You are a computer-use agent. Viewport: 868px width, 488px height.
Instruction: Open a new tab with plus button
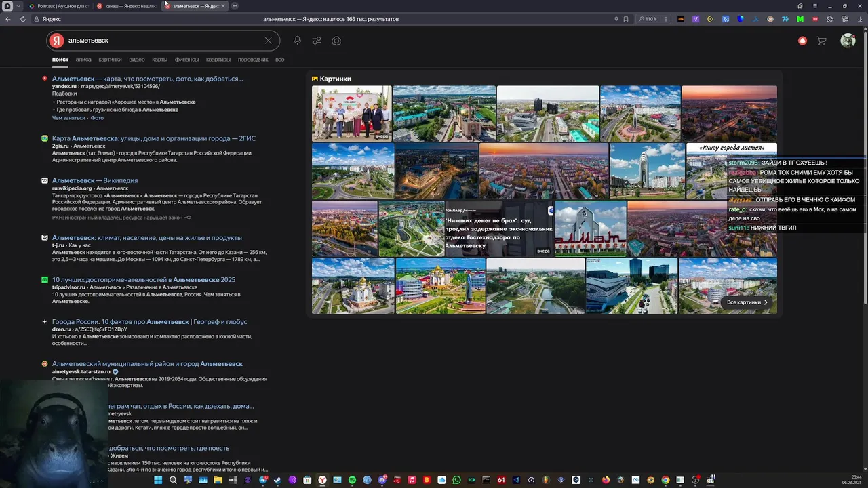click(x=235, y=6)
